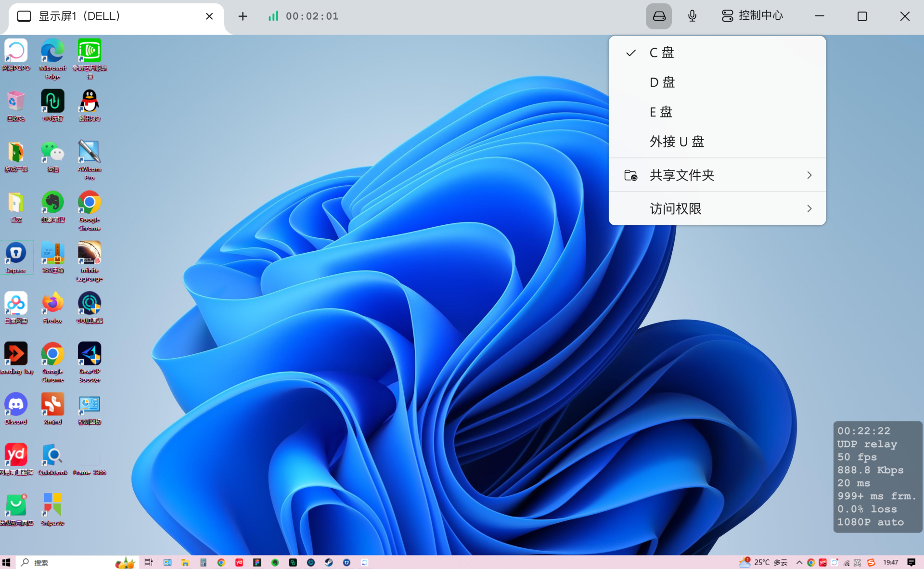Click the 搜索 taskbar search box
Screen dimensions: 924x569
click(x=77, y=562)
